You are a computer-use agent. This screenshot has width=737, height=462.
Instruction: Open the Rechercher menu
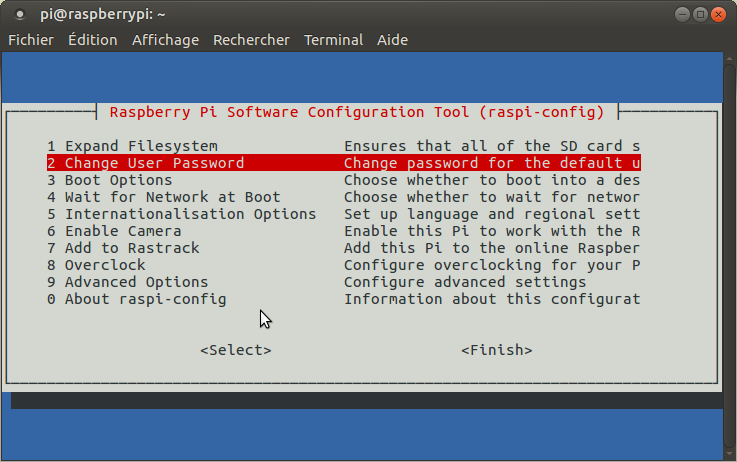(251, 40)
